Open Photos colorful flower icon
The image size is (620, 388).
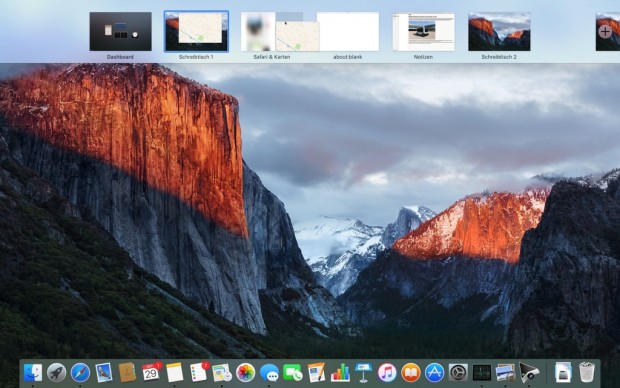point(246,373)
